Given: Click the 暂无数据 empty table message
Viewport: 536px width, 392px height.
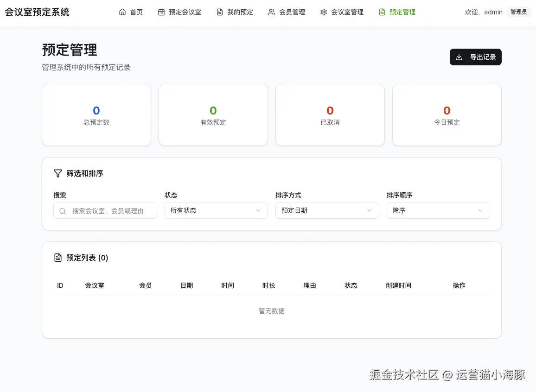Looking at the screenshot, I should 272,311.
